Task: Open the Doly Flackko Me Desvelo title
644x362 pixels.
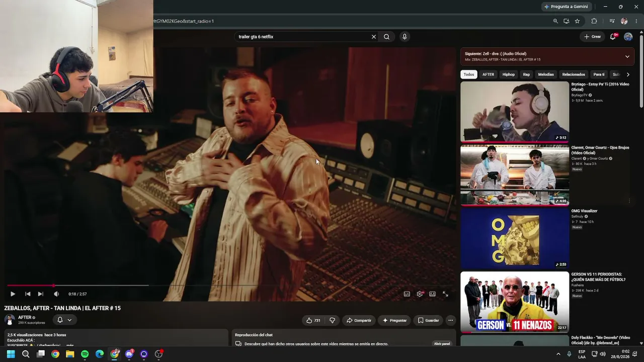Action: [600, 340]
